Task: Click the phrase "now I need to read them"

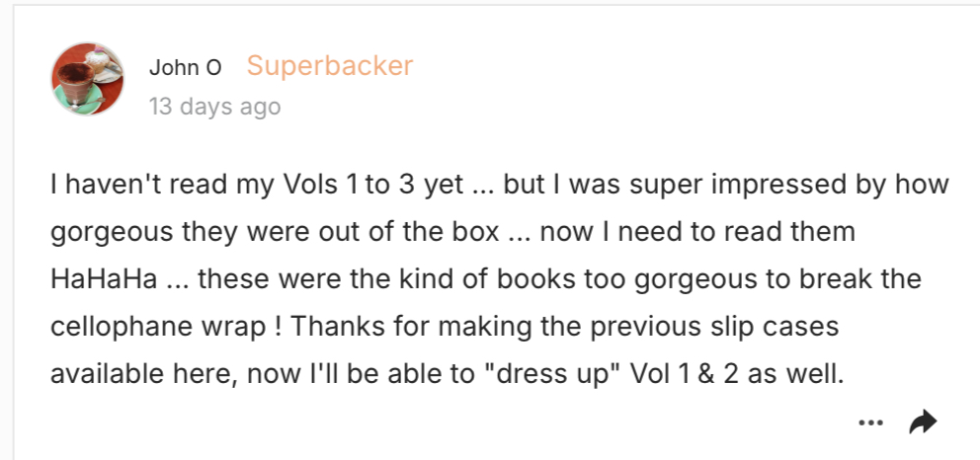Action: (x=697, y=232)
